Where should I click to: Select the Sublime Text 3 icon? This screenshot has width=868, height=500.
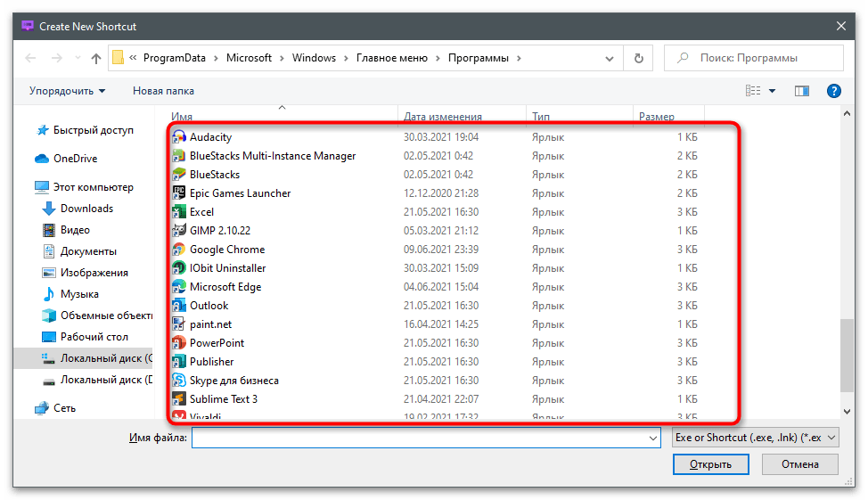[x=179, y=398]
